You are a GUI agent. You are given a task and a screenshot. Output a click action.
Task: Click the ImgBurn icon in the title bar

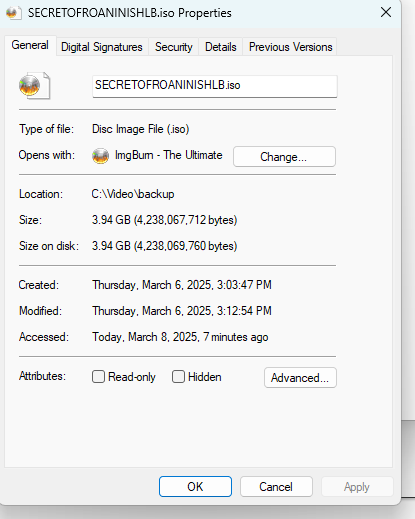tap(14, 13)
